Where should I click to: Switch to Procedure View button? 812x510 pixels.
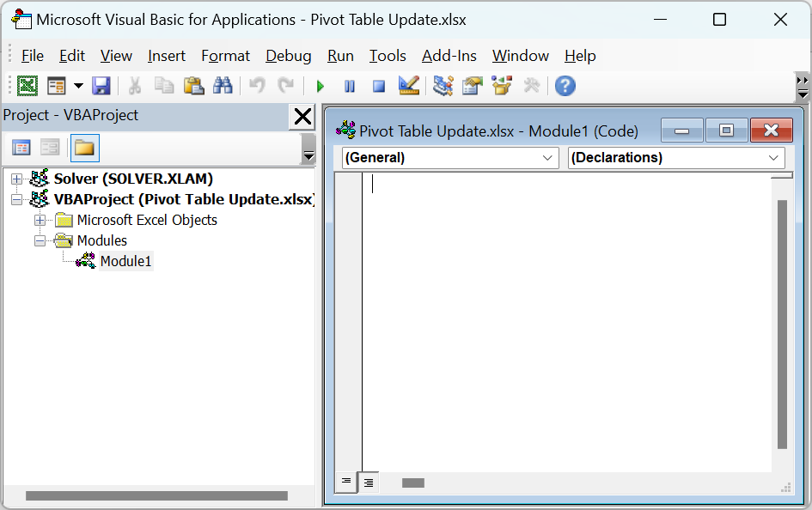tap(346, 482)
